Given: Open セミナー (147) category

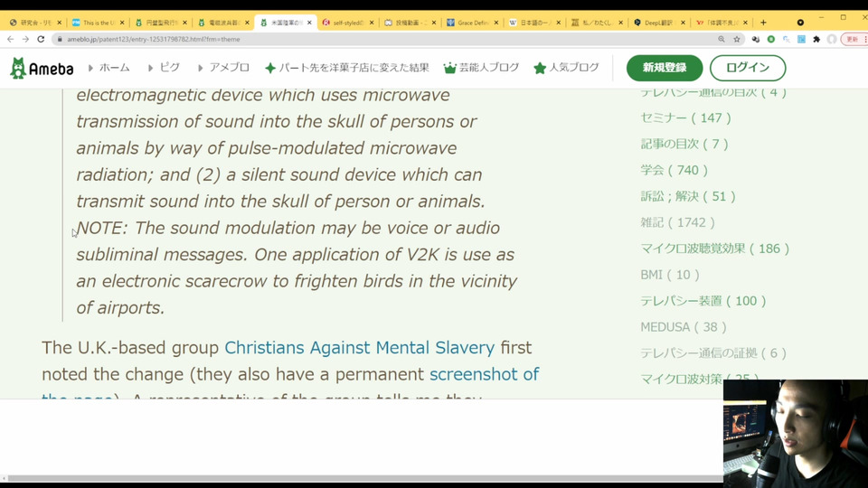Looking at the screenshot, I should point(686,117).
